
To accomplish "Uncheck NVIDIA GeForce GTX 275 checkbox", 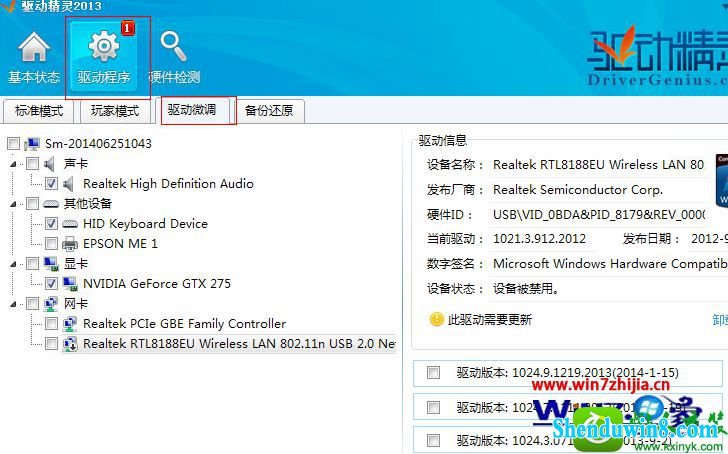I will pyautogui.click(x=51, y=284).
